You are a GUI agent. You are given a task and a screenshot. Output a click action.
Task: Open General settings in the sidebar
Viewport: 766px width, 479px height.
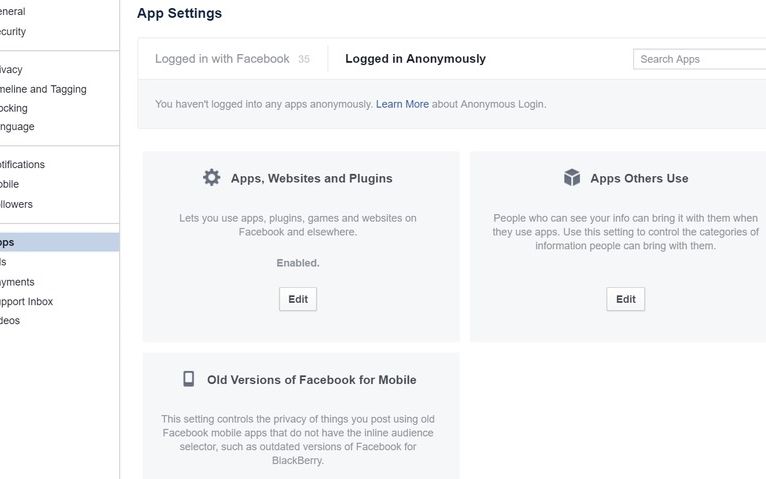(x=12, y=12)
